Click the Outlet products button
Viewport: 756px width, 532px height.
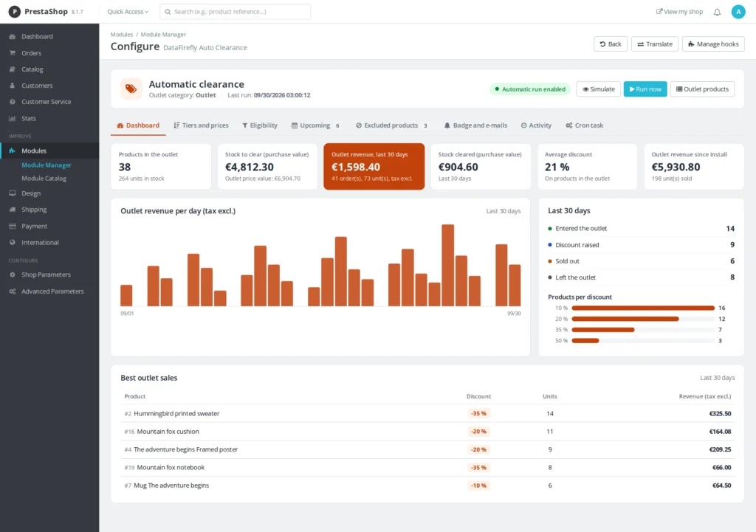point(702,89)
